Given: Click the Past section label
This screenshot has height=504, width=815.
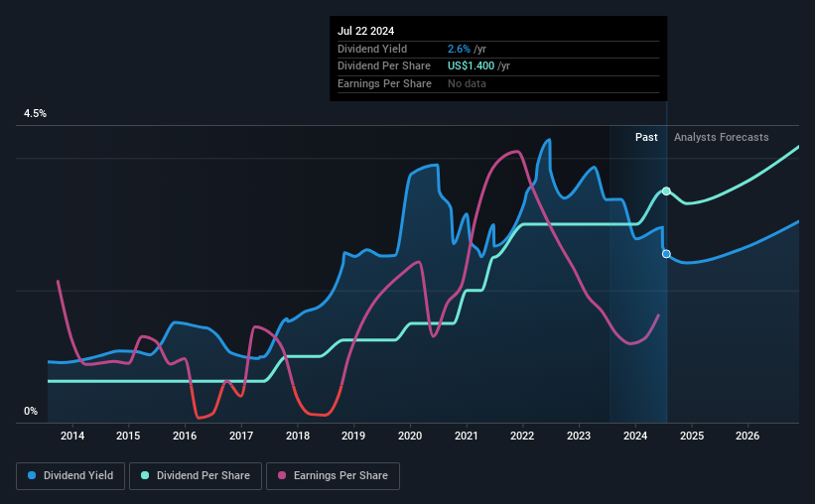Looking at the screenshot, I should pos(646,137).
